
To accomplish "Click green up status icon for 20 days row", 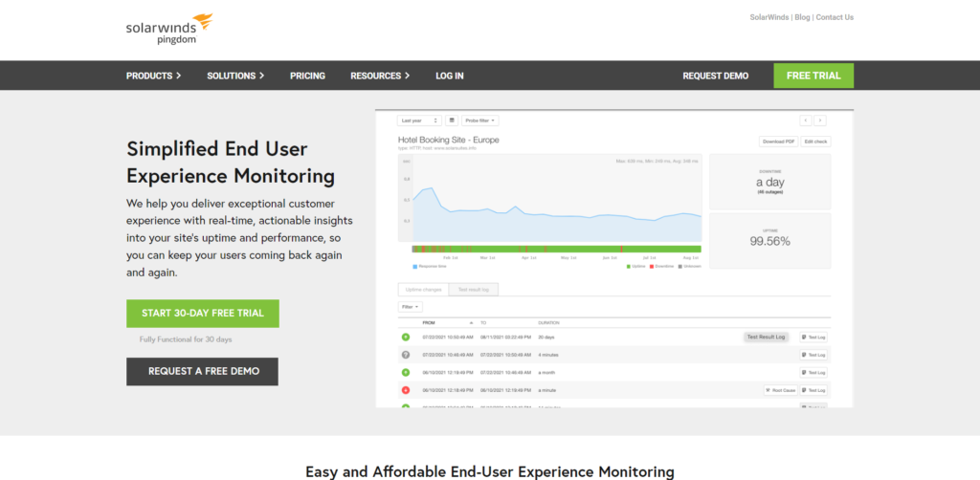I will click(406, 338).
